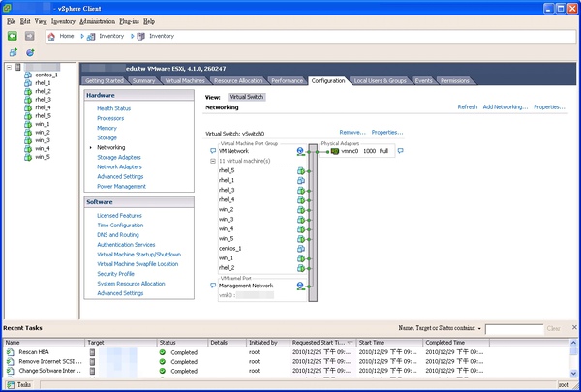
Task: Open the File menu
Action: [x=11, y=21]
